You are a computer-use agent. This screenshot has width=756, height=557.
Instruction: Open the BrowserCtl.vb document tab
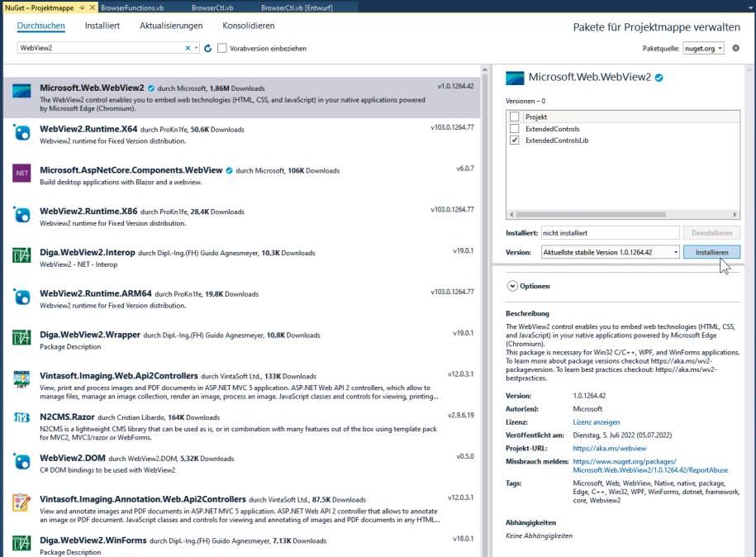(x=212, y=7)
